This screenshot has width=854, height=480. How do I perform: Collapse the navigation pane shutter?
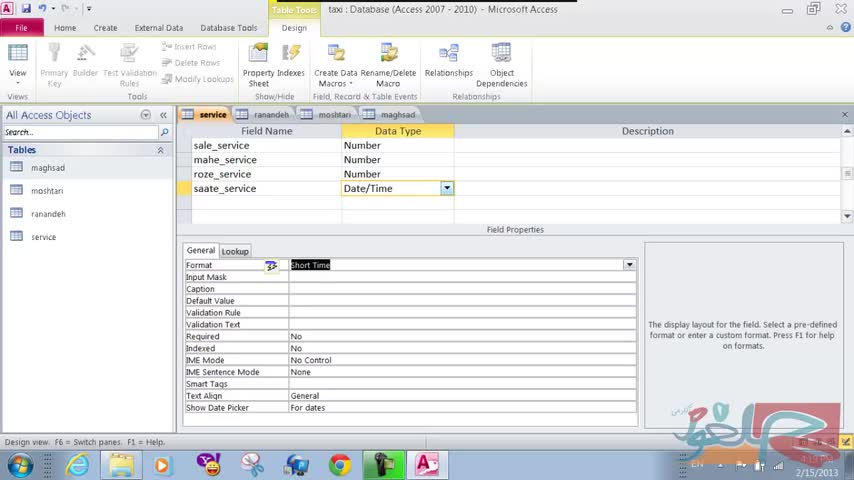pyautogui.click(x=163, y=115)
